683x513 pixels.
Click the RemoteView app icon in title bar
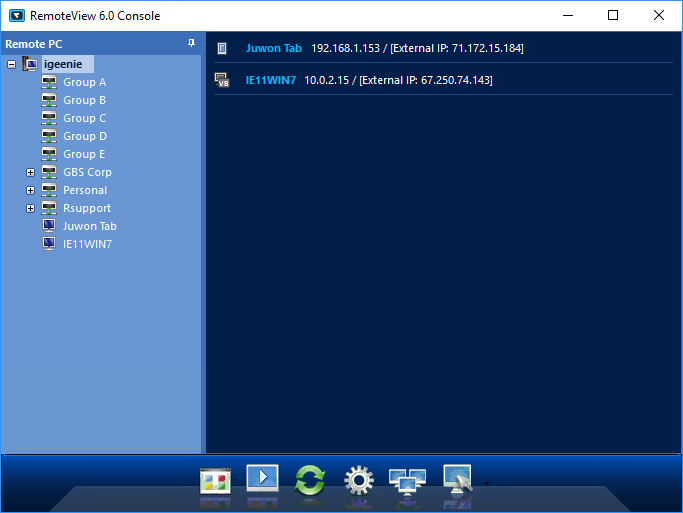pos(17,16)
